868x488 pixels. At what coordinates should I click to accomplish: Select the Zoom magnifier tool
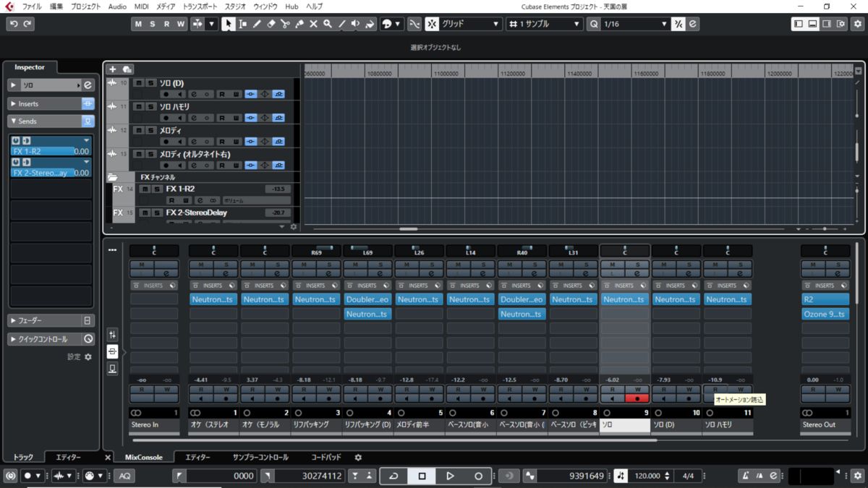tap(328, 24)
